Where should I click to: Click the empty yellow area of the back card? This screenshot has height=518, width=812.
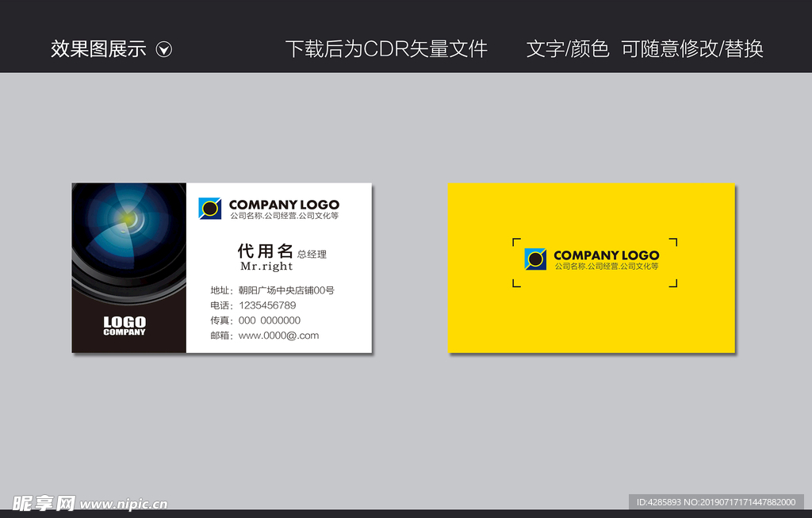coord(591,321)
